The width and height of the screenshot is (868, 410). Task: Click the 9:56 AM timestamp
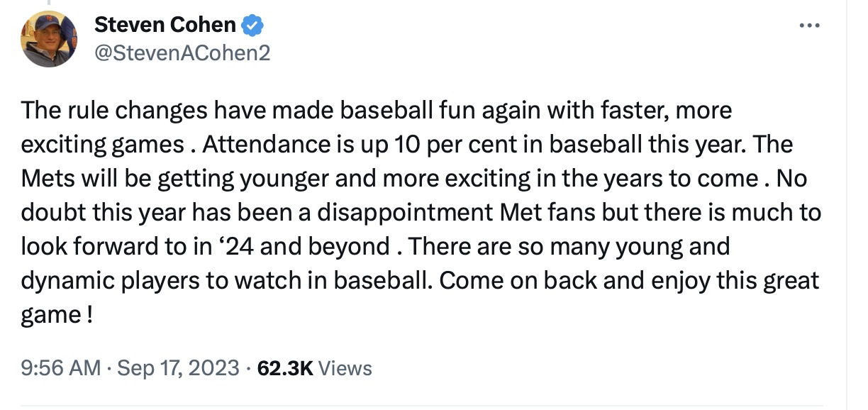(61, 368)
